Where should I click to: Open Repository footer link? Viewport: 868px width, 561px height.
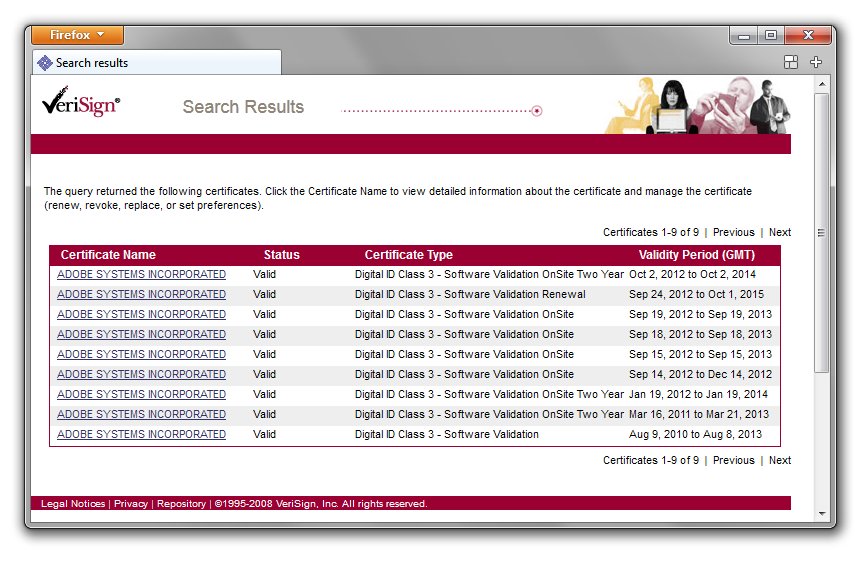181,503
